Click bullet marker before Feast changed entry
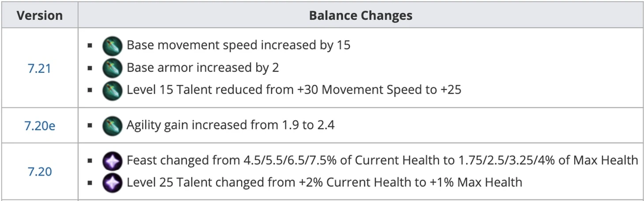Viewport: 644px width, 201px height. pos(90,161)
